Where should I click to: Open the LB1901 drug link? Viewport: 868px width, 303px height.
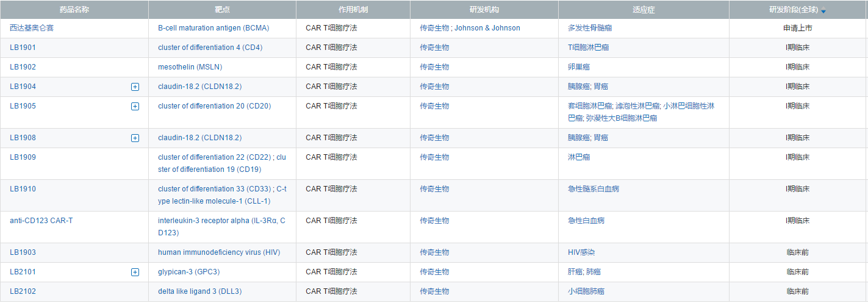tap(23, 48)
